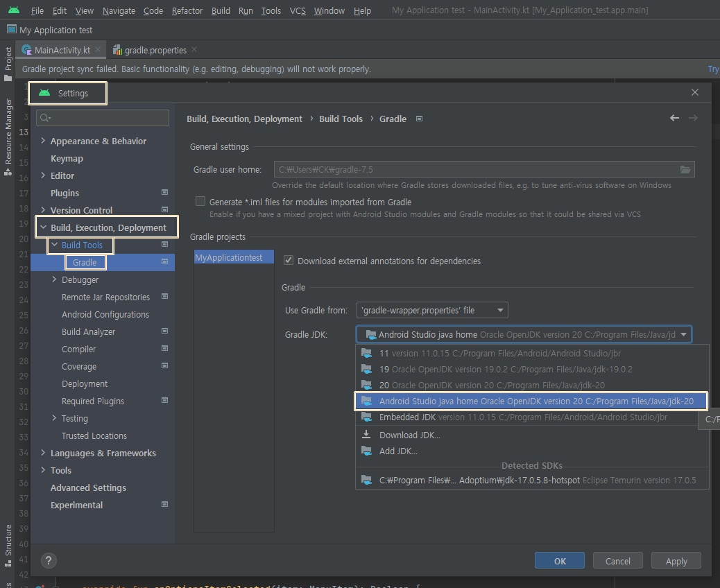Open the Resource Manager sidebar button
This screenshot has width=720, height=588.
click(x=8, y=137)
